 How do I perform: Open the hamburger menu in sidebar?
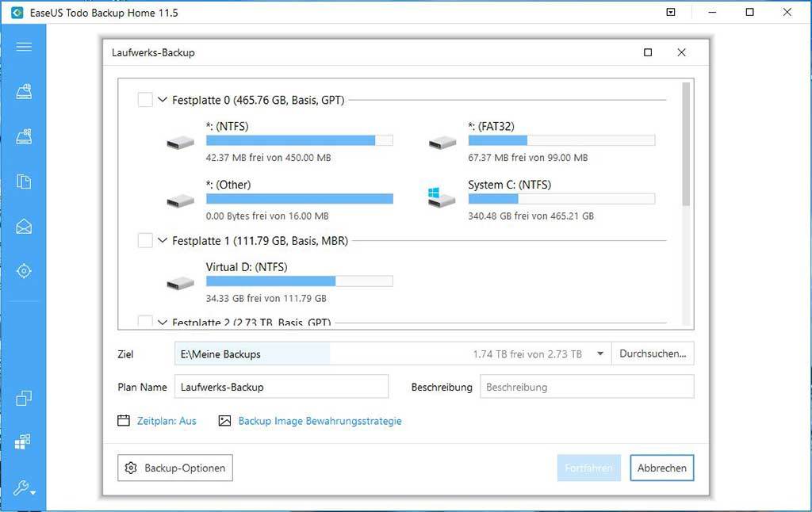tap(24, 47)
